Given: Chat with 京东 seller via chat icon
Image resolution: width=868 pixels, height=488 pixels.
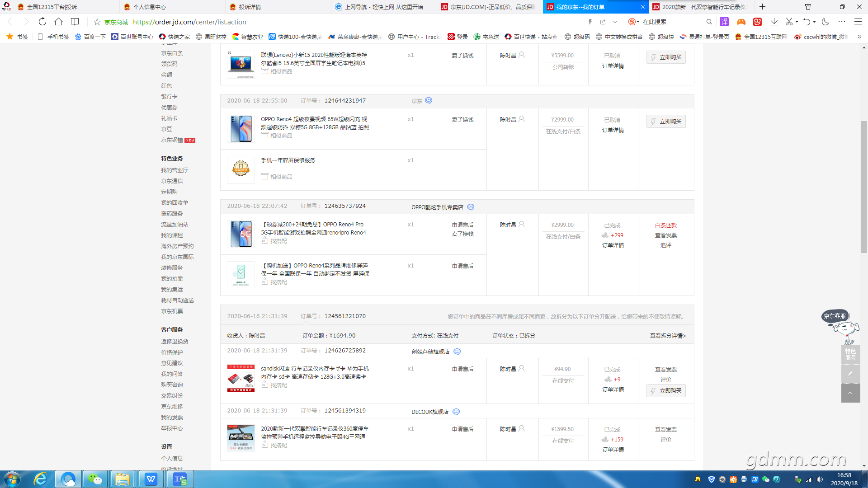Looking at the screenshot, I should coord(429,100).
